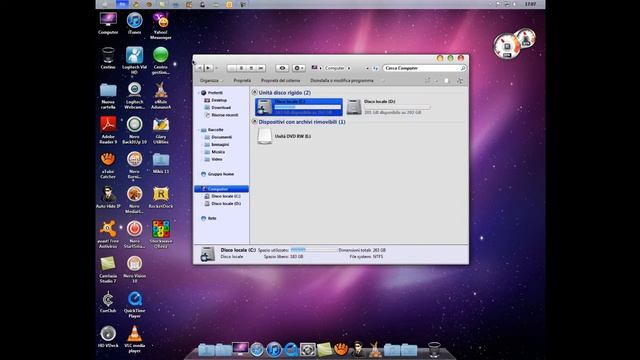Toggle the eye preview button in toolbar
Image resolution: width=640 pixels, height=360 pixels.
pyautogui.click(x=282, y=68)
